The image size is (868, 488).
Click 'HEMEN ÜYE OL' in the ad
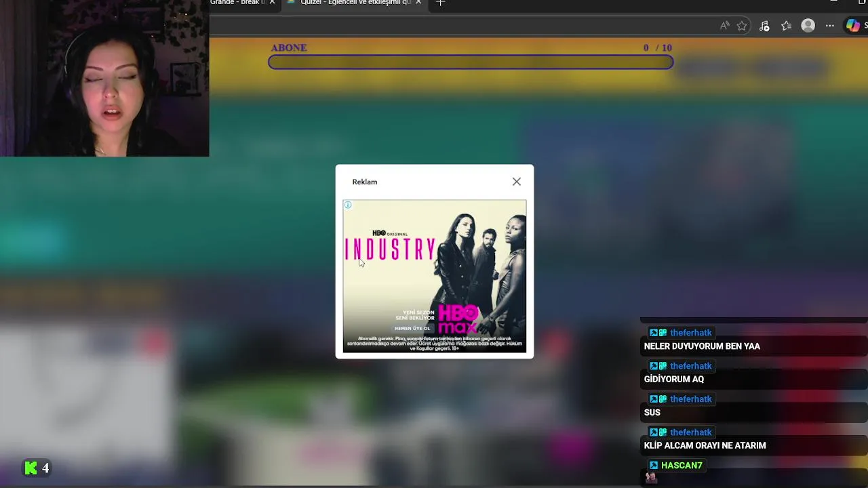pyautogui.click(x=412, y=329)
